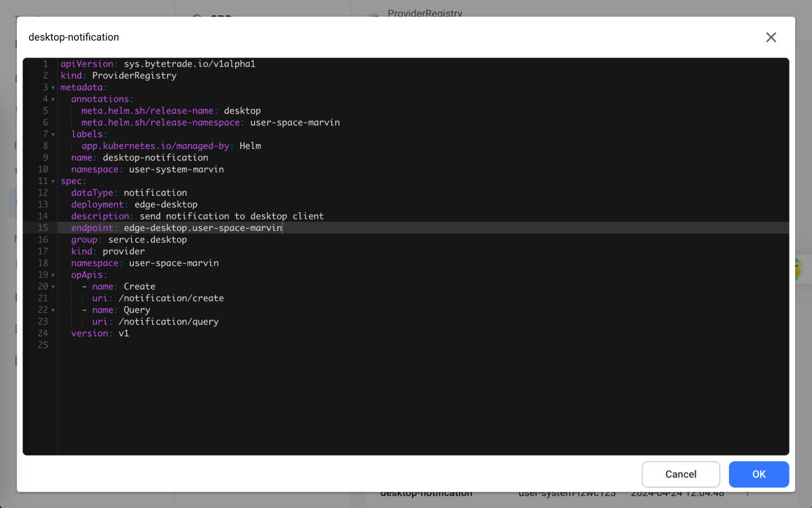Image resolution: width=812 pixels, height=508 pixels.
Task: Click the ProviderRegistry kind value
Action: click(x=134, y=76)
